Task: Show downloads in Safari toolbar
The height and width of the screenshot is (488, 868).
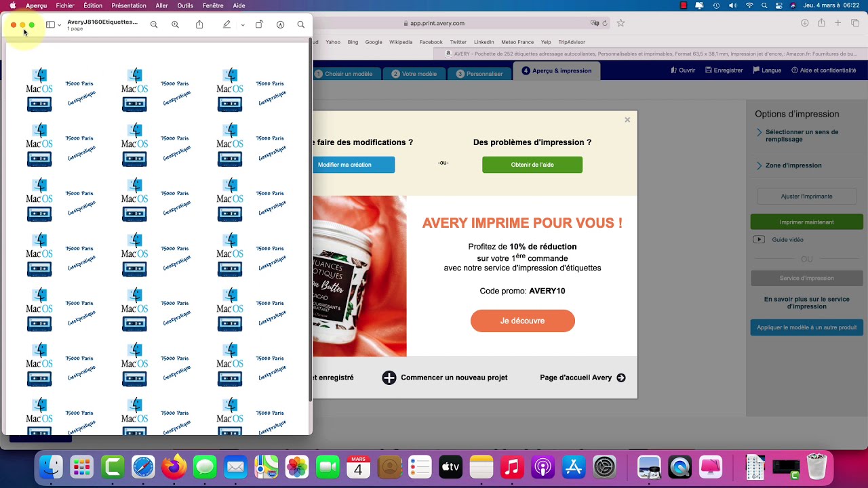Action: point(804,23)
